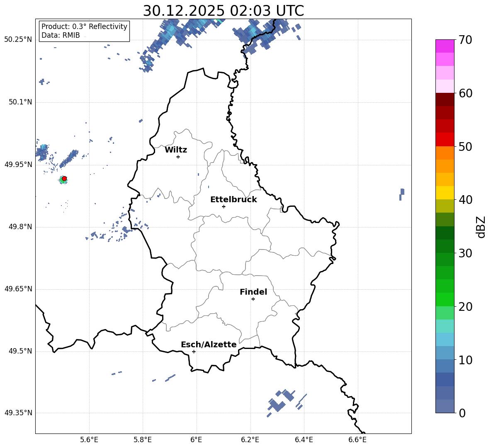Click the colorbar tick value 60

[x=465, y=93]
